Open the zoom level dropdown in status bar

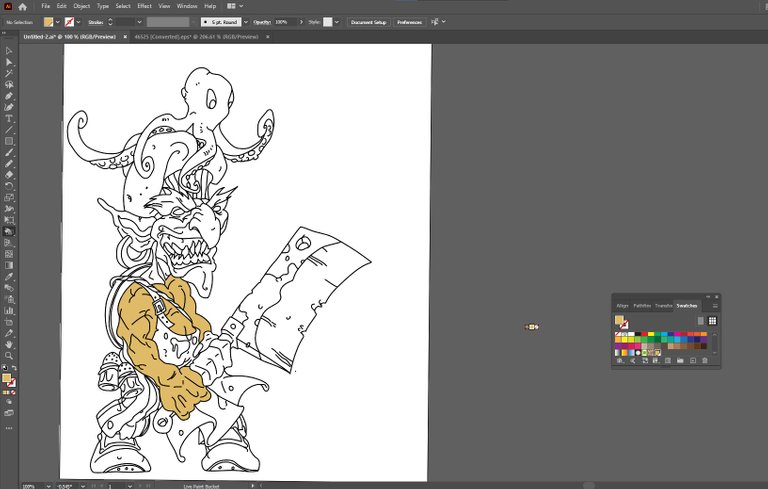point(48,486)
